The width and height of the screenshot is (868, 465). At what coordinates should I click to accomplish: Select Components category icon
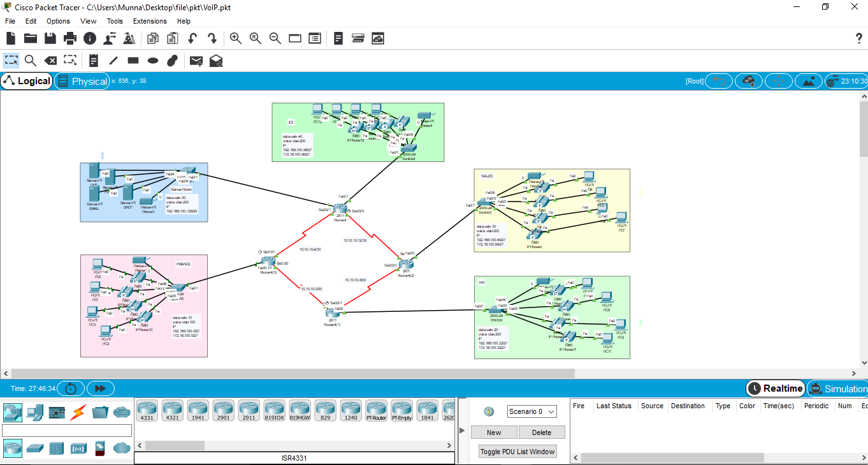(x=57, y=412)
